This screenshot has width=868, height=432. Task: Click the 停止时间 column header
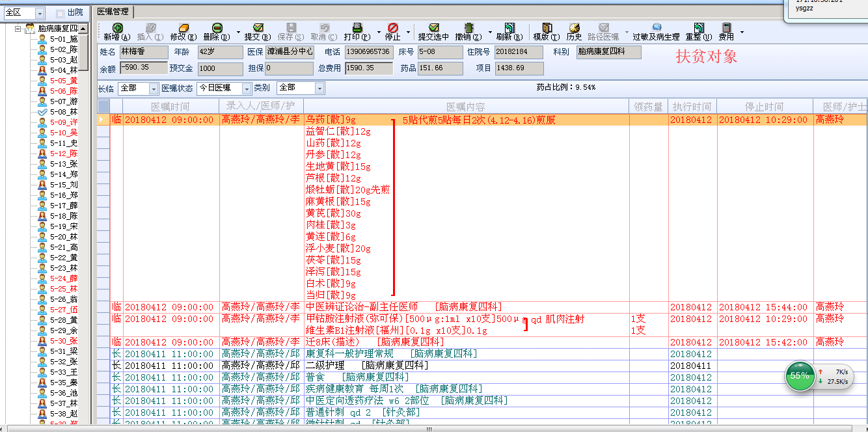765,107
